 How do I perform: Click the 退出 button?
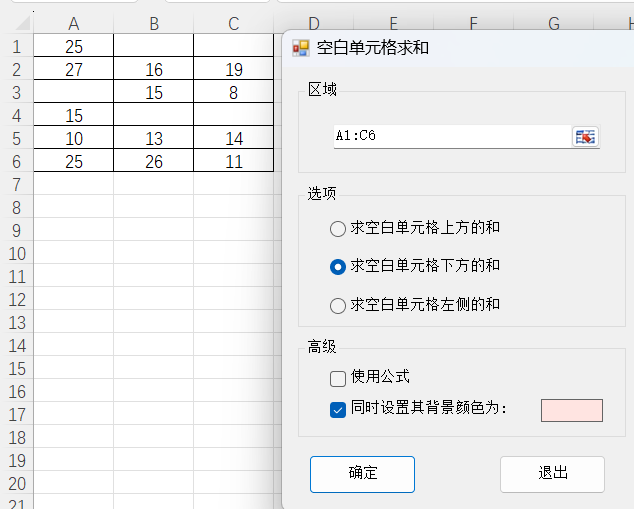pos(552,474)
